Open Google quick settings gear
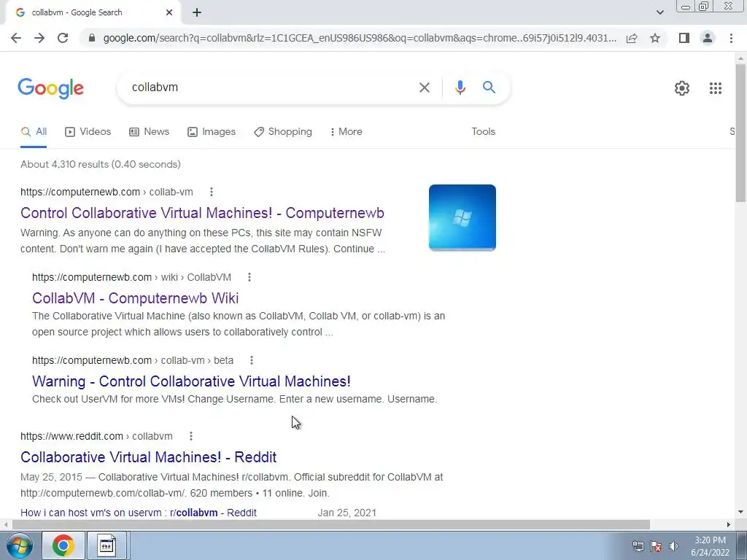 (682, 88)
